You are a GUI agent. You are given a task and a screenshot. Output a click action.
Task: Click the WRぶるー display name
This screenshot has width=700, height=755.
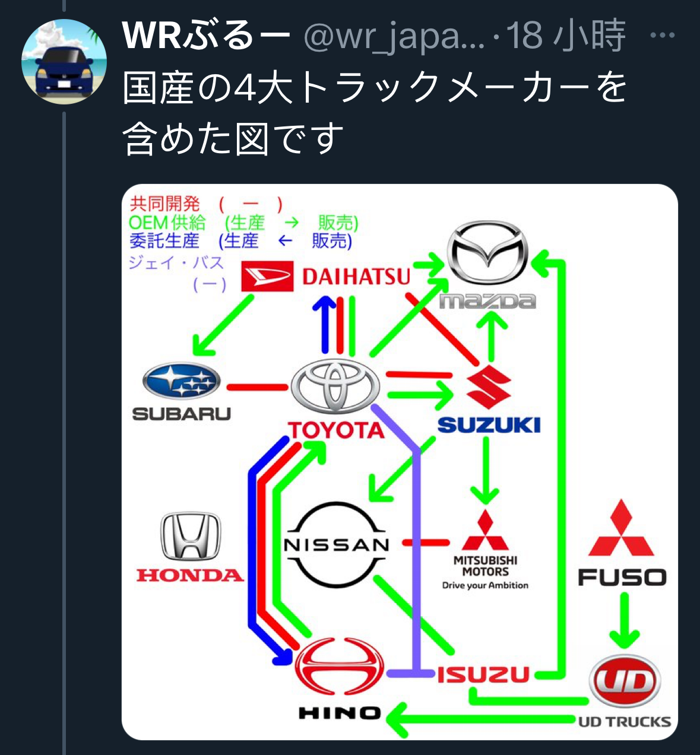pos(206,36)
